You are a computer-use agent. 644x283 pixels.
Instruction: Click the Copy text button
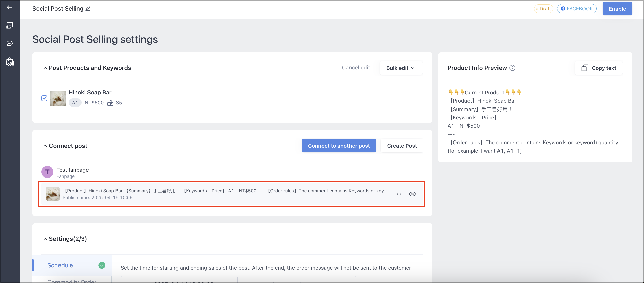599,68
